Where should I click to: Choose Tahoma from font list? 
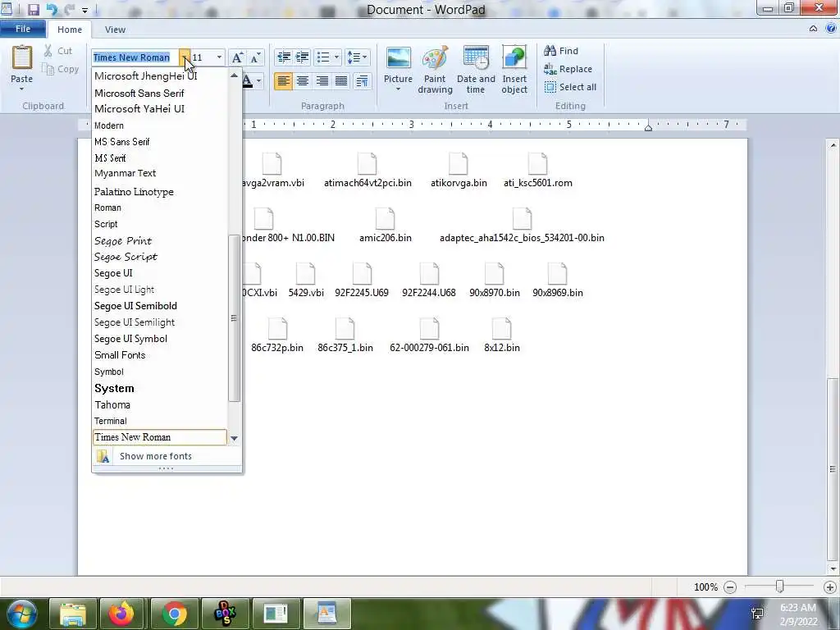(160, 404)
